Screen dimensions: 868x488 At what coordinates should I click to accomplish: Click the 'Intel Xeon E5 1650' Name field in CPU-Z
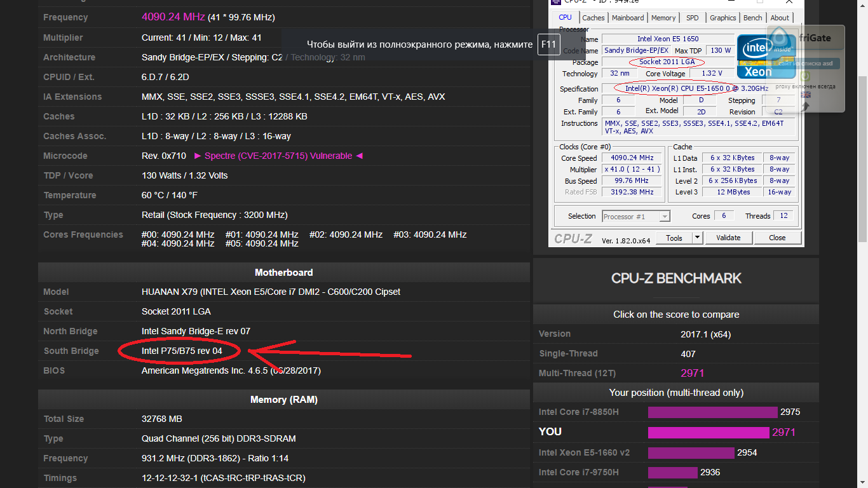coord(668,39)
